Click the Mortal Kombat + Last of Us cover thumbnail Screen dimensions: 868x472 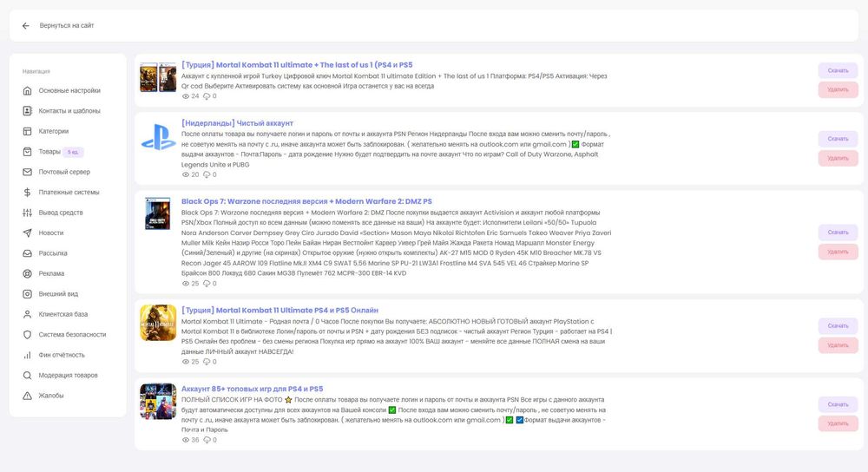coord(158,77)
